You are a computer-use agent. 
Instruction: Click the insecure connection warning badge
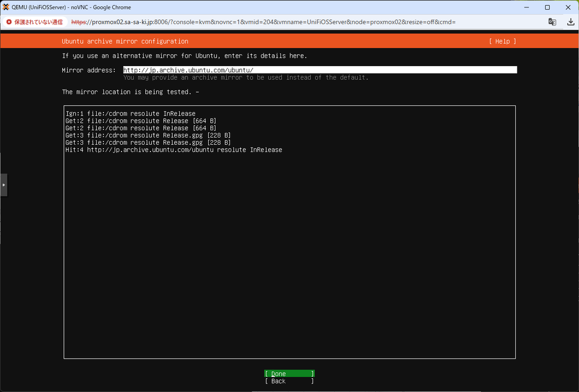pyautogui.click(x=34, y=22)
